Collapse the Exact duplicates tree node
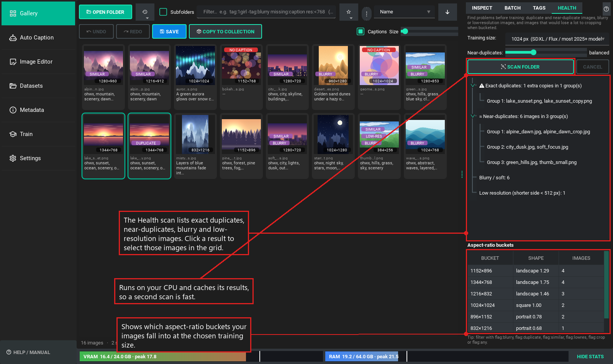Screen dimensions: 613x364 point(473,85)
